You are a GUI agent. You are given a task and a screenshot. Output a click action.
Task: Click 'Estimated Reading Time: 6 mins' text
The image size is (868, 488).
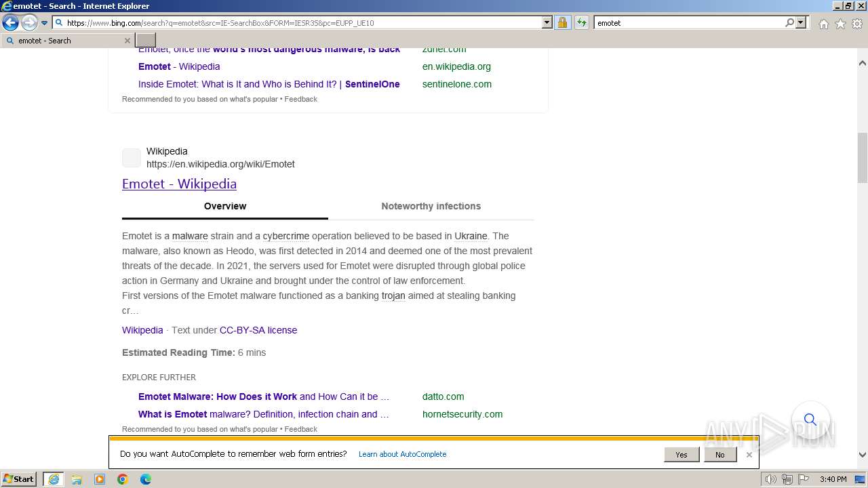[x=194, y=352]
